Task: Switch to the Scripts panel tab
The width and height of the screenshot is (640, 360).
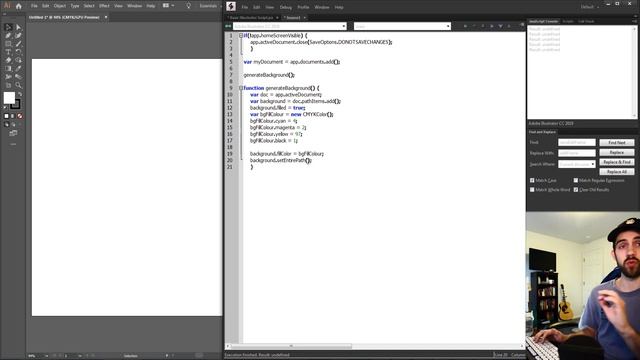Action: 568,21
